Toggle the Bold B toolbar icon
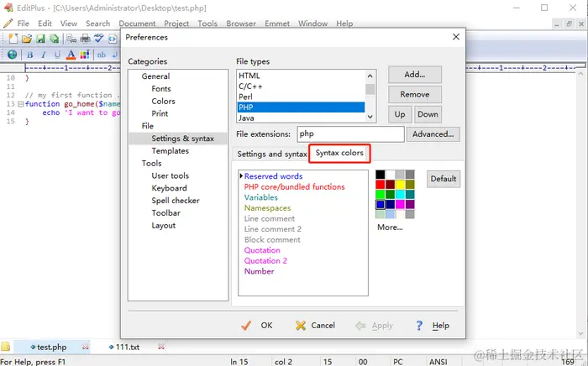588x366 pixels. pyautogui.click(x=29, y=55)
